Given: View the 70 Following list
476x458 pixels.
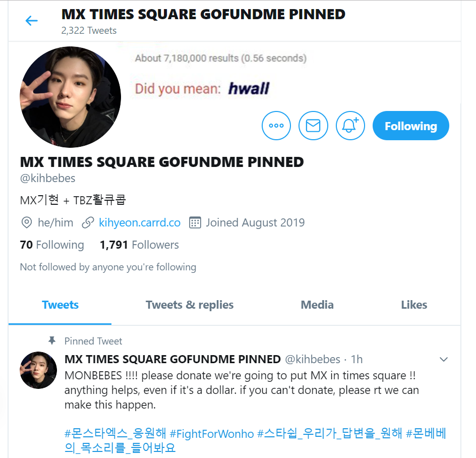Looking at the screenshot, I should tap(52, 245).
